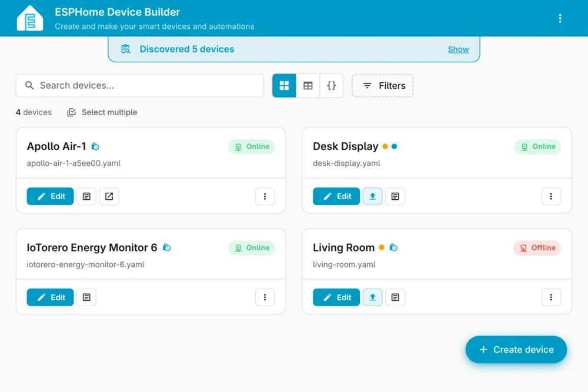This screenshot has height=392, width=588.
Task: Click the IoTorero Energy Monitor 6 title
Action: [x=92, y=247]
